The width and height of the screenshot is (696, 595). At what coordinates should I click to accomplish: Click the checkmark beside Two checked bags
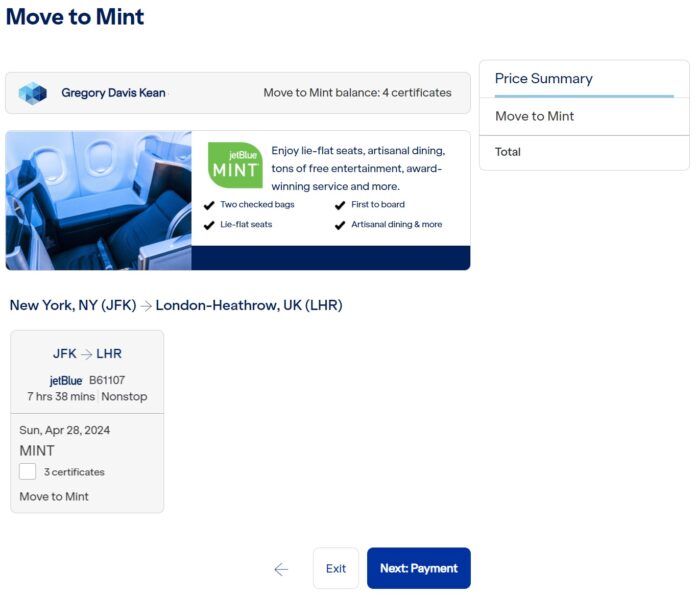209,205
